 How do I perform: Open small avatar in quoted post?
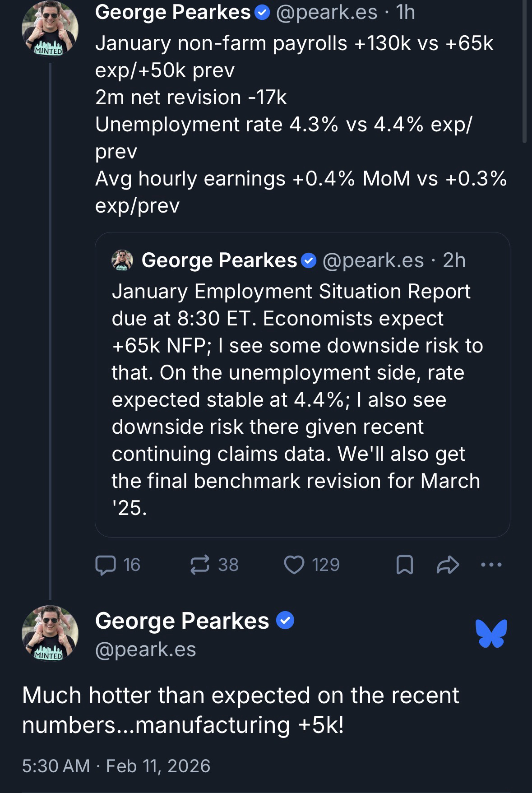pos(122,260)
